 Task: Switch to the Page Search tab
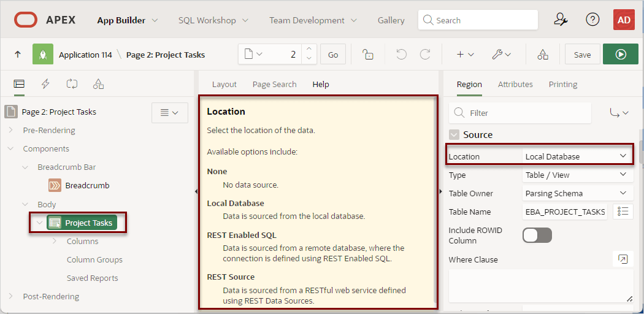[x=274, y=84]
